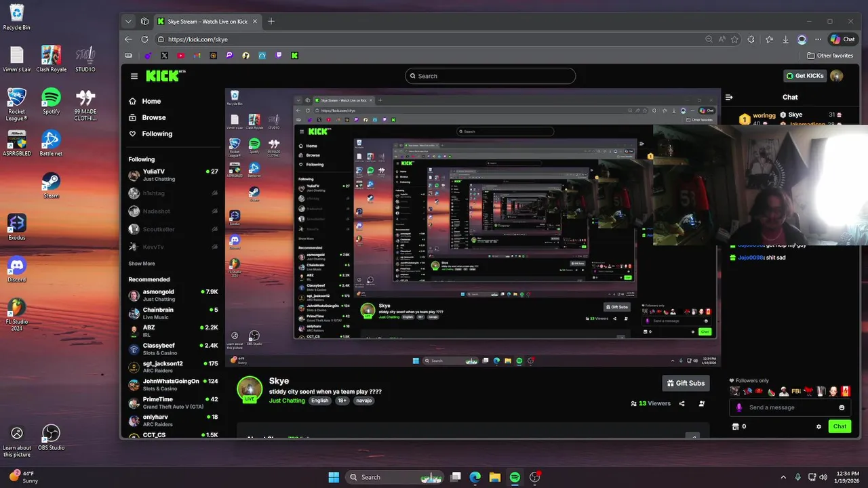Open the Twitch bookmark in favorites bar
The height and width of the screenshot is (488, 868).
[x=279, y=56]
